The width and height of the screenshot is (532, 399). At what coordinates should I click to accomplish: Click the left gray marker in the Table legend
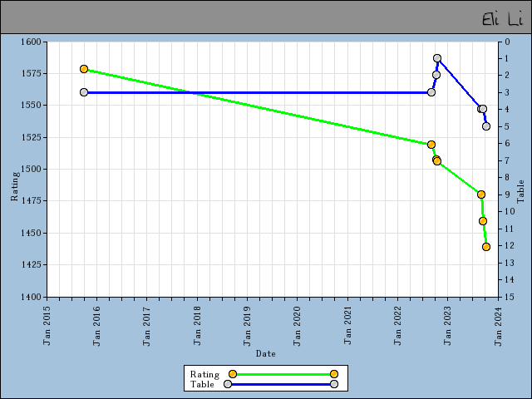coord(228,384)
